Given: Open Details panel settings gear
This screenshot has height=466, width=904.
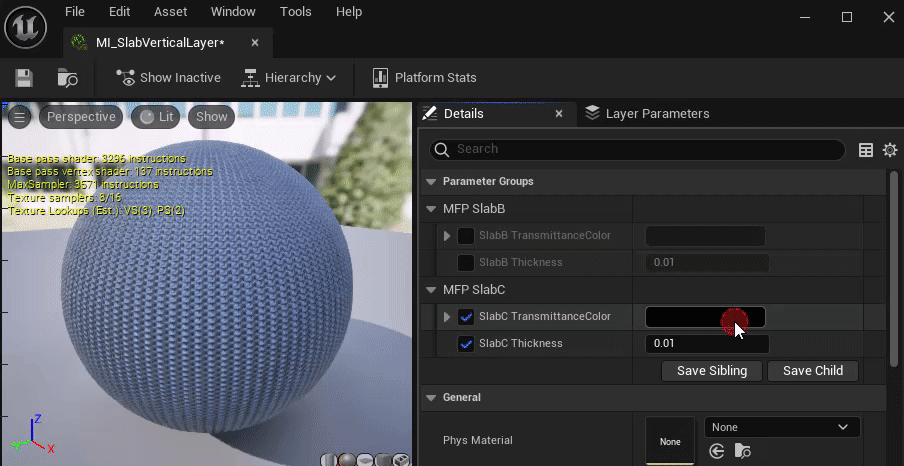Looking at the screenshot, I should (x=890, y=151).
